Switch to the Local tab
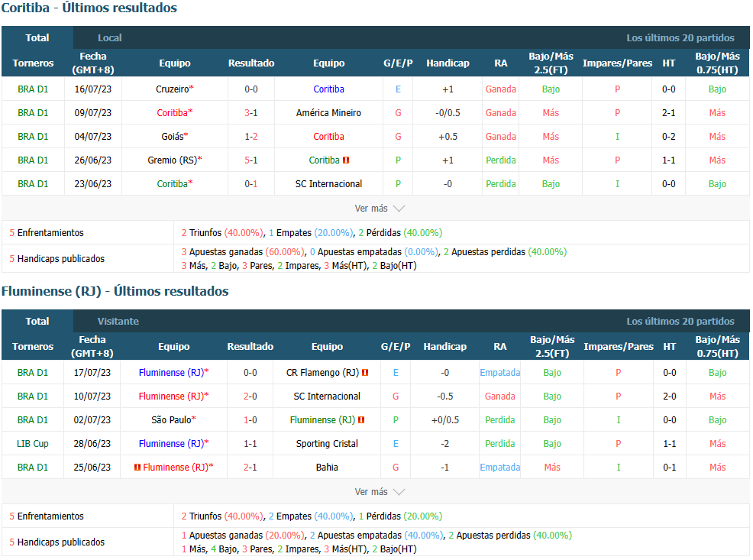Image resolution: width=753 pixels, height=560 pixels. tap(109, 38)
